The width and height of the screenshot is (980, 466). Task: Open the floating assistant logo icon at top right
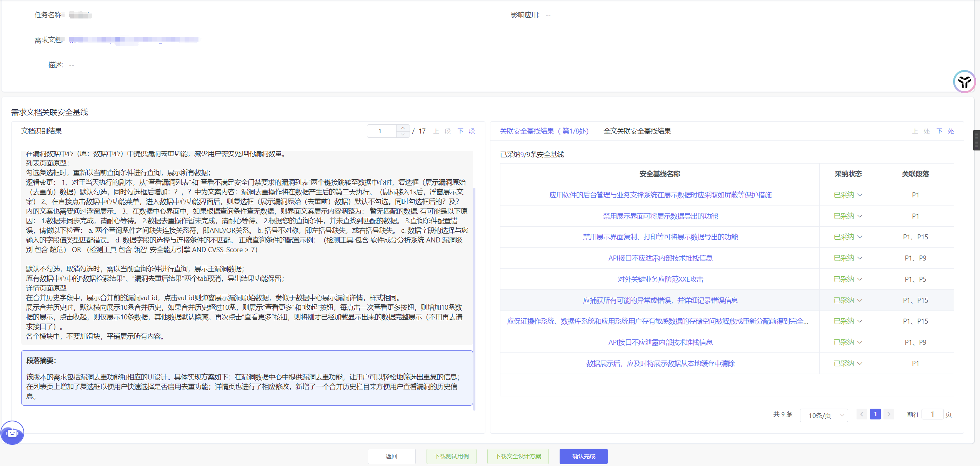[964, 82]
